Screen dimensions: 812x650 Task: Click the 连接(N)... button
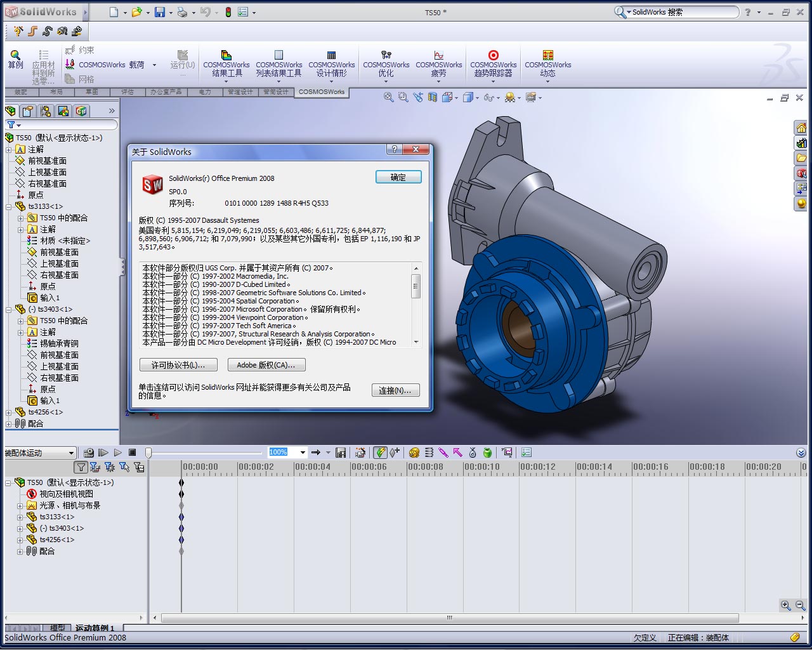395,390
